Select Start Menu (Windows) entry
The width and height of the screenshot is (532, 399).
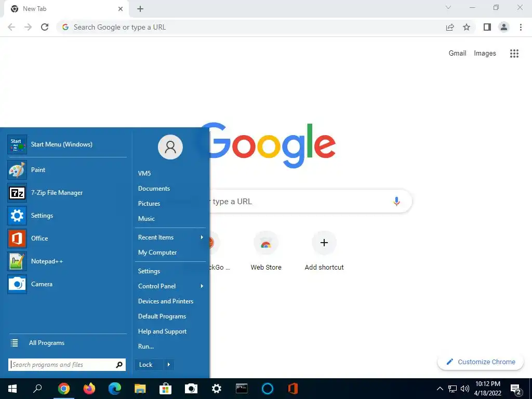67,144
